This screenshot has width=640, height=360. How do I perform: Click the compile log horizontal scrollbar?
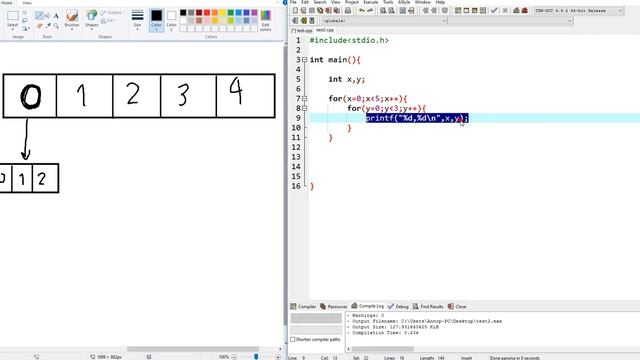(383, 349)
